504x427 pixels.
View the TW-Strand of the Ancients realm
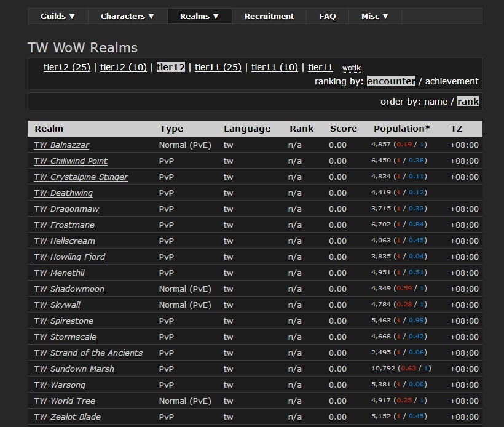89,353
